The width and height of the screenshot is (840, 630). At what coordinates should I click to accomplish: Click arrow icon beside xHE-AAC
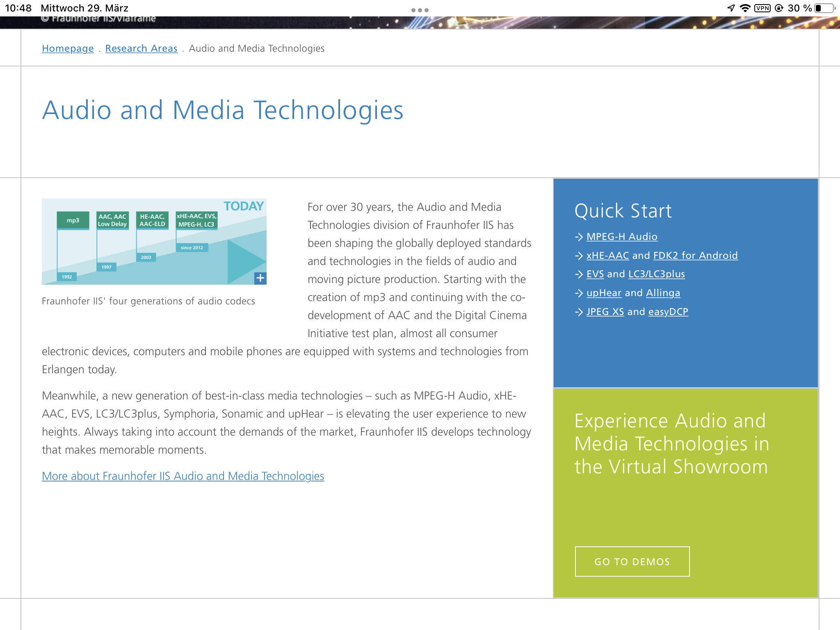(579, 256)
